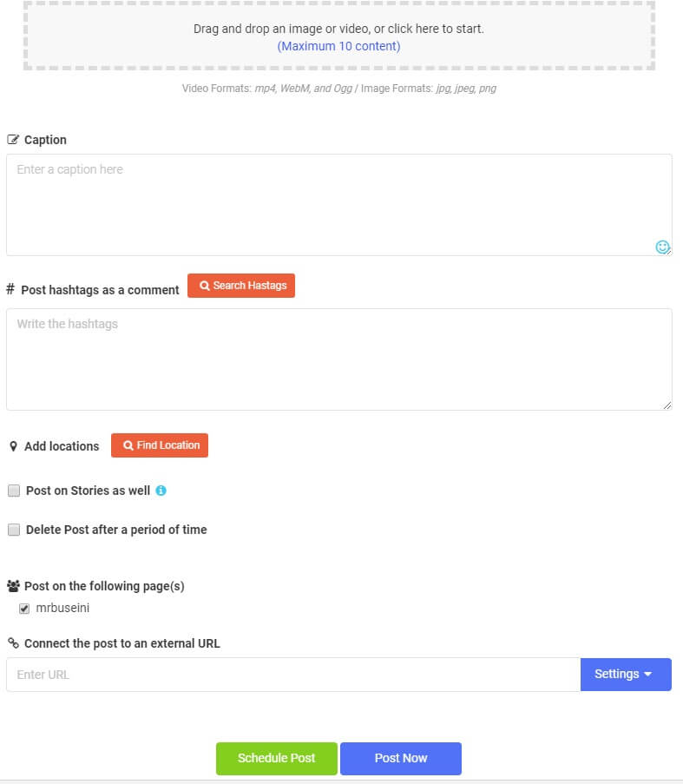Click the hashtag icon beside comment label
The height and width of the screenshot is (784, 683).
13,290
